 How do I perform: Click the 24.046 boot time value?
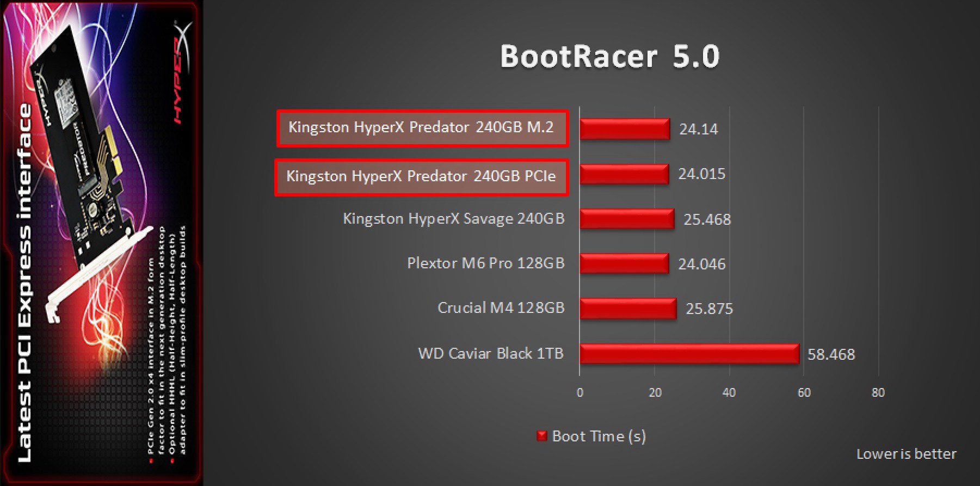pos(702,264)
